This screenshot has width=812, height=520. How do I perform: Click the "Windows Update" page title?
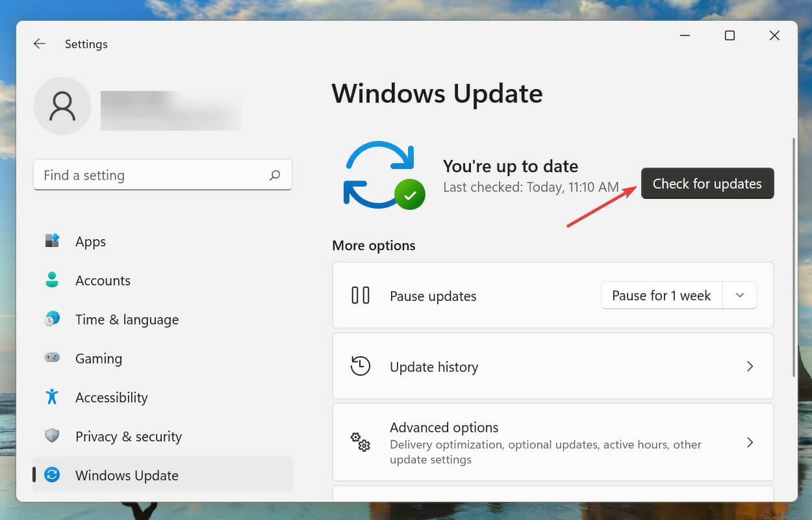437,94
